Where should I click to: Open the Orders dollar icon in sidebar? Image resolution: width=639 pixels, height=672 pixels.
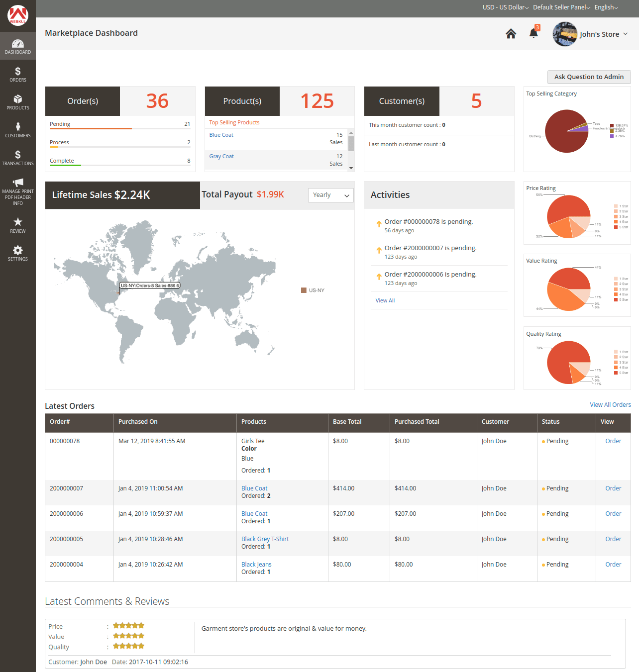tap(18, 71)
